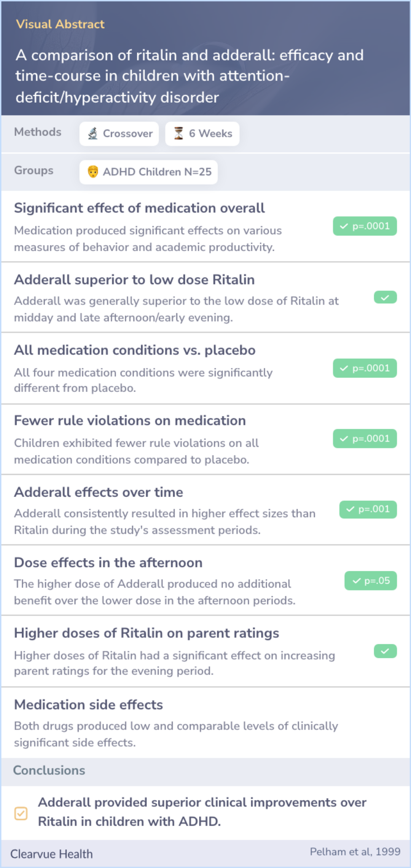Click the Conclusions section header

click(x=49, y=771)
